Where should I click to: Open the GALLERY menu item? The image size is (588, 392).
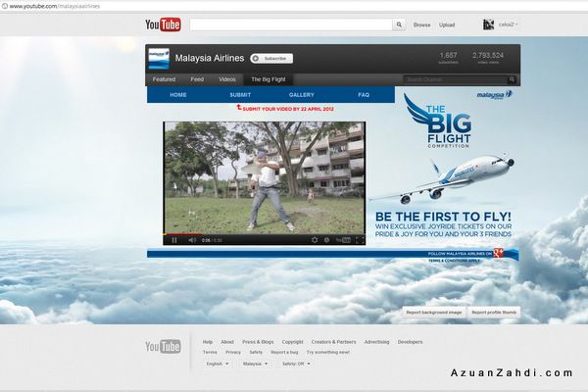pos(302,95)
